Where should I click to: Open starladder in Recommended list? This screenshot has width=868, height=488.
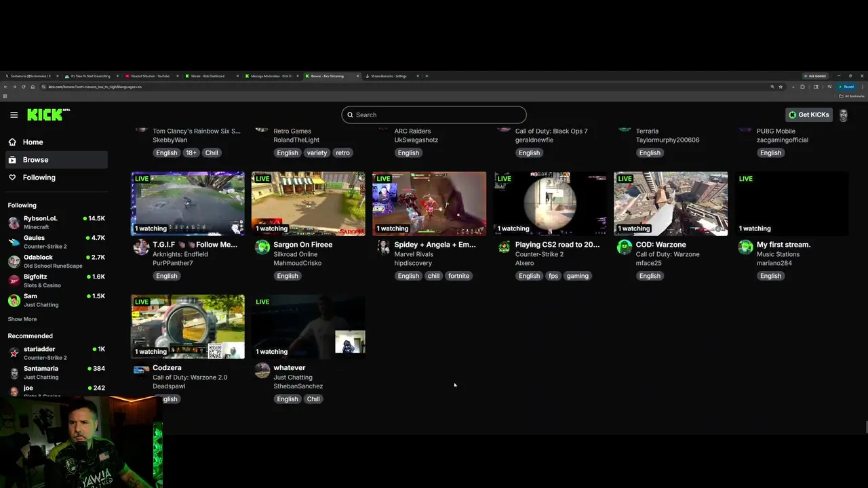[x=56, y=353]
